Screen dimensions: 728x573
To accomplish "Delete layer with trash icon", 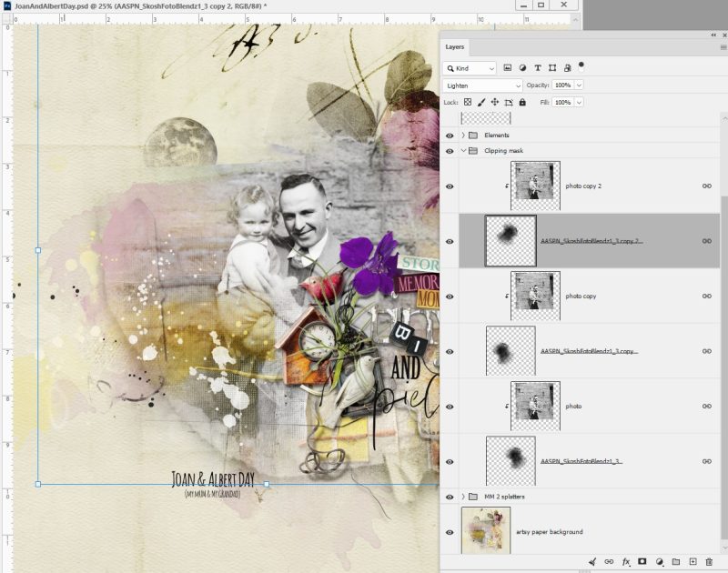I will [709, 562].
